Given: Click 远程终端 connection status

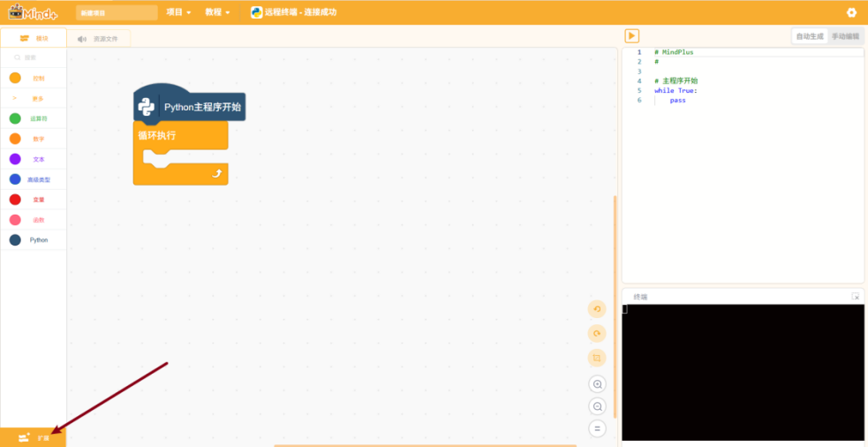Looking at the screenshot, I should (x=293, y=12).
